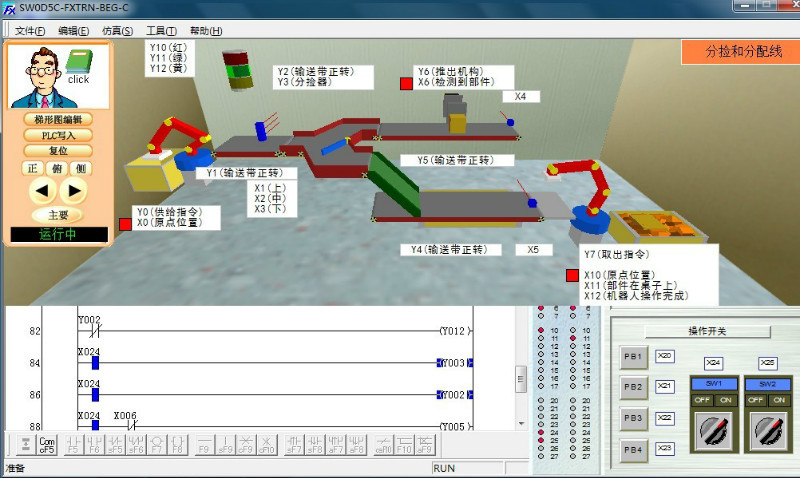Image resolution: width=800 pixels, height=478 pixels.
Task: Click the red X6 part-detection indicator square
Action: point(406,83)
